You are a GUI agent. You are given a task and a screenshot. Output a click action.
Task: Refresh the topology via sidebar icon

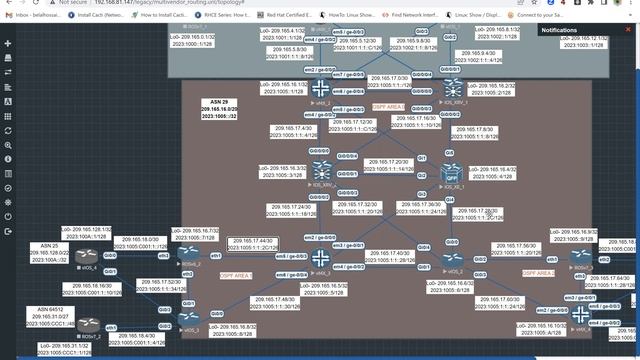[x=8, y=131]
